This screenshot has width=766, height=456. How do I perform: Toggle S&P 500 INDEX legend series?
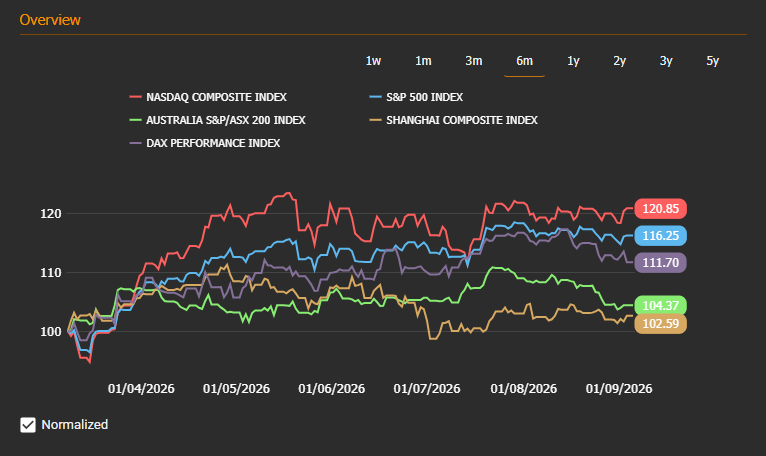pos(416,97)
